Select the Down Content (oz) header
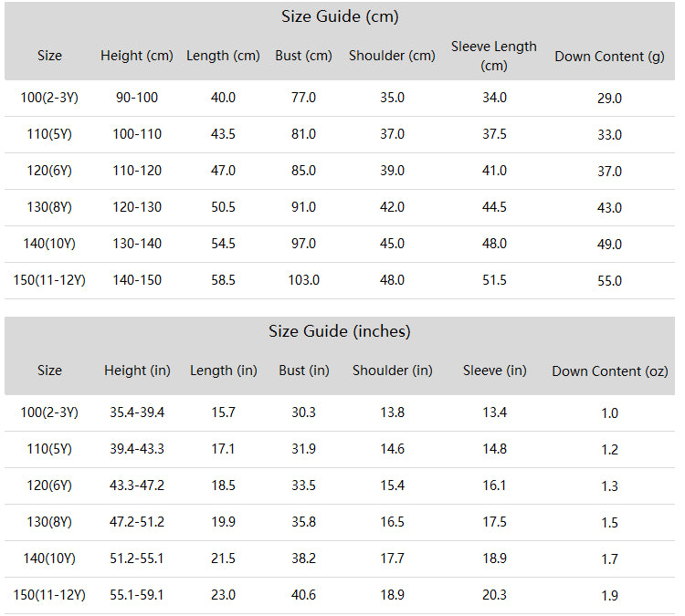 (610, 371)
